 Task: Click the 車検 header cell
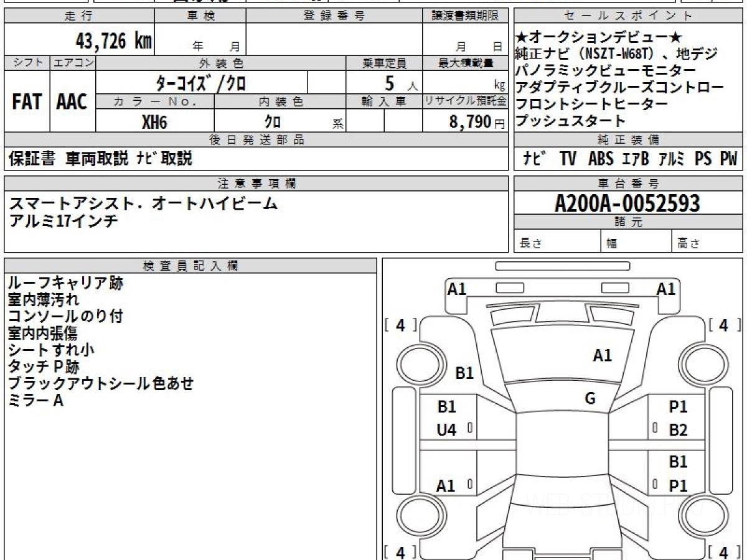click(200, 16)
